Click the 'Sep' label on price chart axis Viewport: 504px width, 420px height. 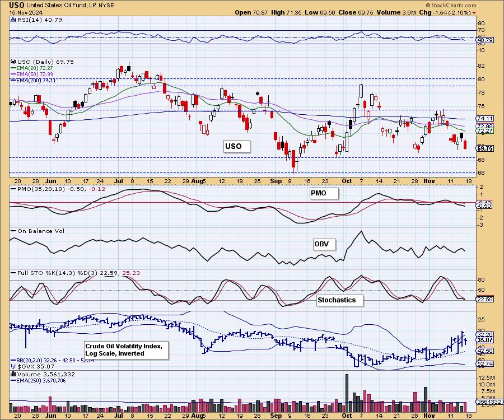click(276, 181)
